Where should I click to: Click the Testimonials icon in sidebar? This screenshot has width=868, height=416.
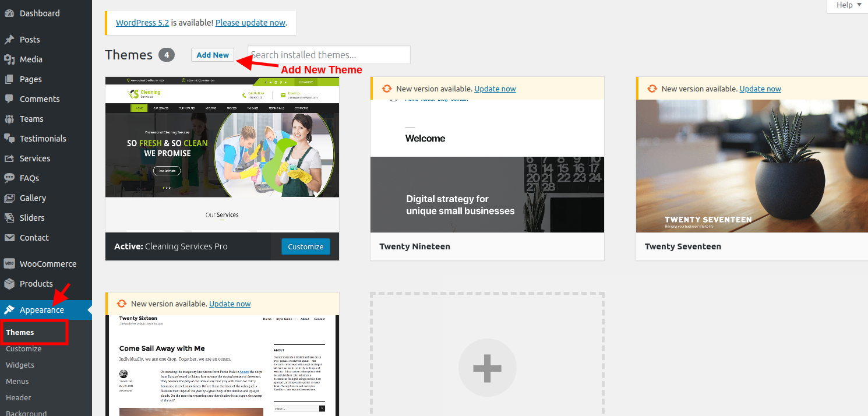click(x=9, y=139)
